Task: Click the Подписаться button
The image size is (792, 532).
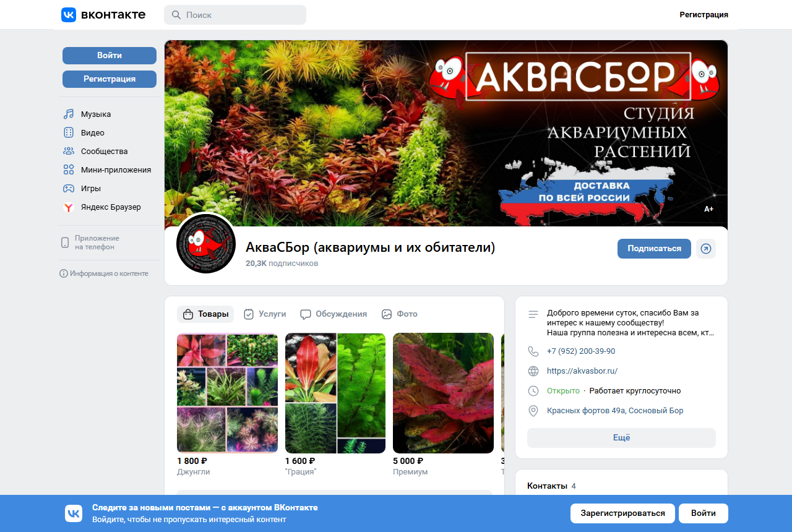Action: 654,249
